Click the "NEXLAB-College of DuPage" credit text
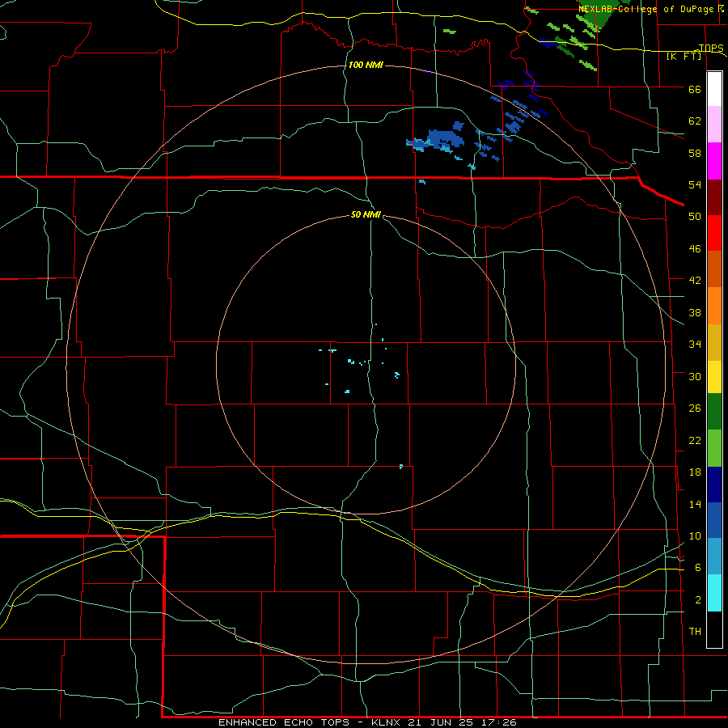728x728 pixels. pyautogui.click(x=645, y=8)
